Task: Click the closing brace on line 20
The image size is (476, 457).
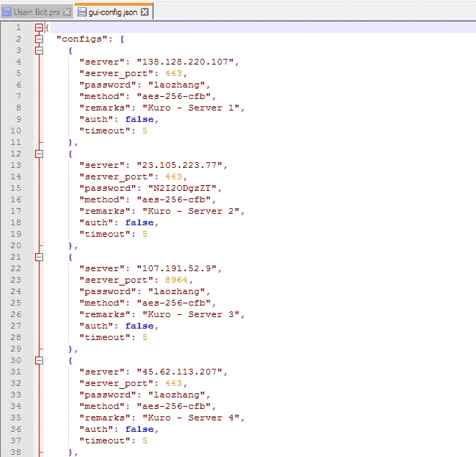Action: click(x=70, y=246)
